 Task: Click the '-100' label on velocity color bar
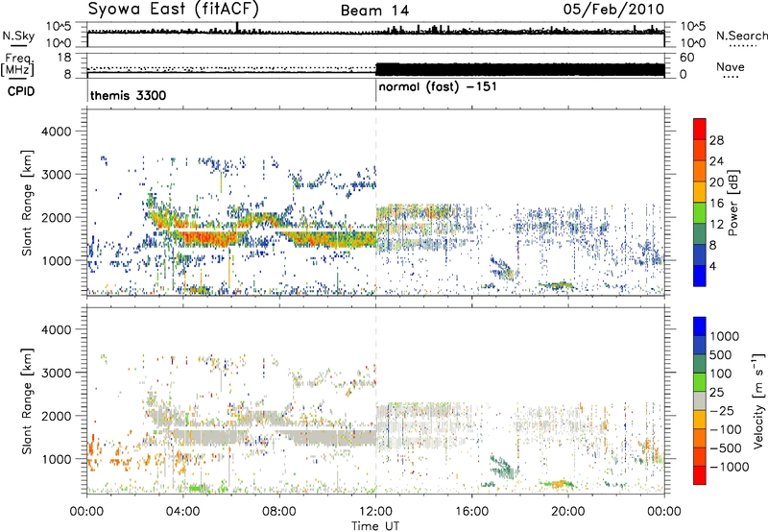pyautogui.click(x=727, y=429)
